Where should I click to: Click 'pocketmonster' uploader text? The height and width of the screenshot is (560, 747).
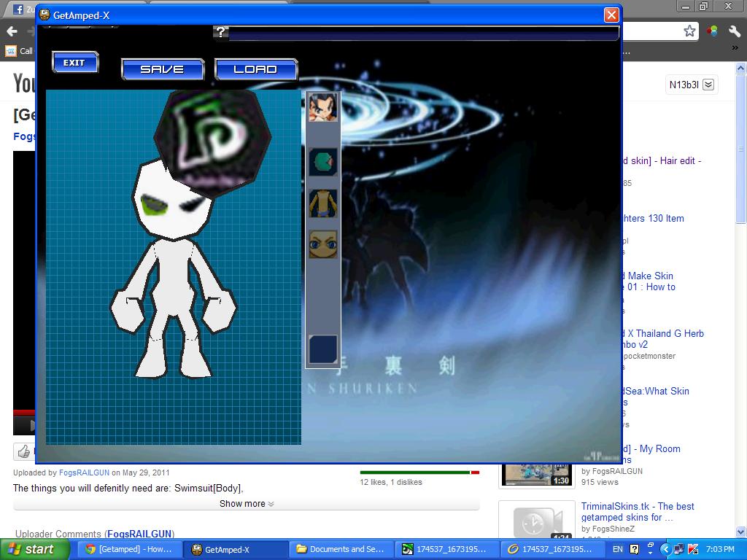[649, 356]
